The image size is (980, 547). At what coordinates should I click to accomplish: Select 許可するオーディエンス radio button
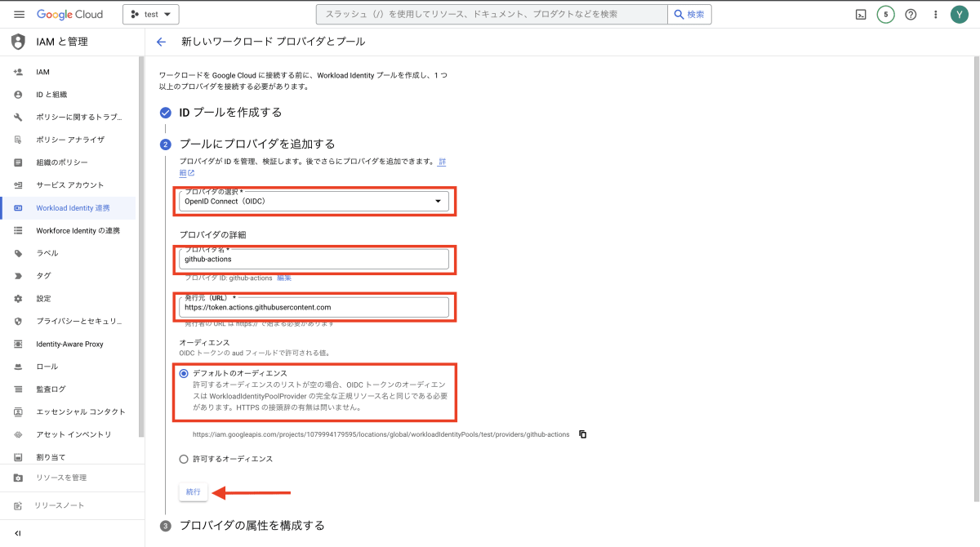[184, 459]
